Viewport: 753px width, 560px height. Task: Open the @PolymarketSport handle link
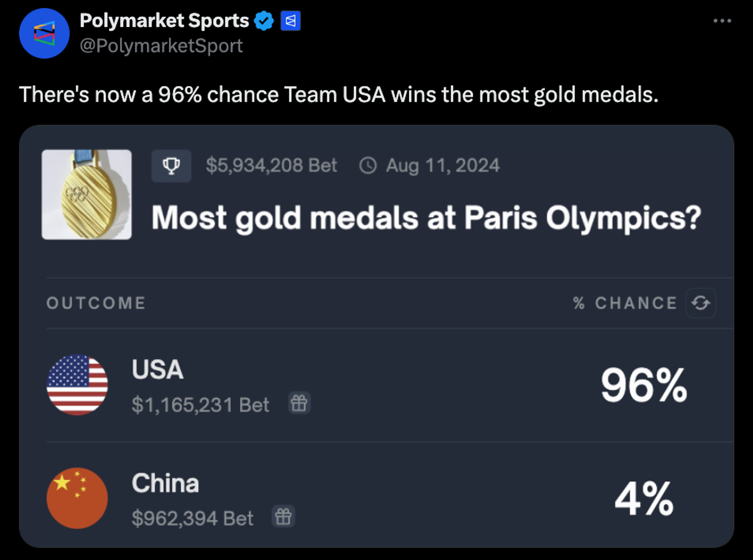point(161,46)
